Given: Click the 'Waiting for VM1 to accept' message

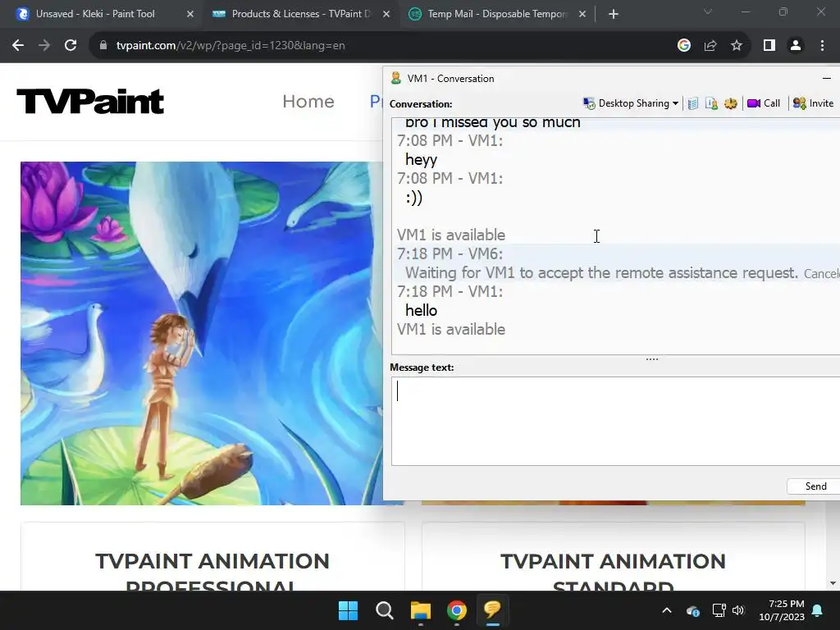Looking at the screenshot, I should pos(601,273).
